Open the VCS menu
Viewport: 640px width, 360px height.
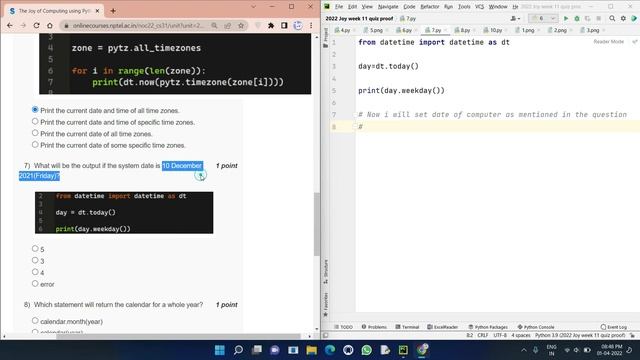pyautogui.click(x=480, y=7)
